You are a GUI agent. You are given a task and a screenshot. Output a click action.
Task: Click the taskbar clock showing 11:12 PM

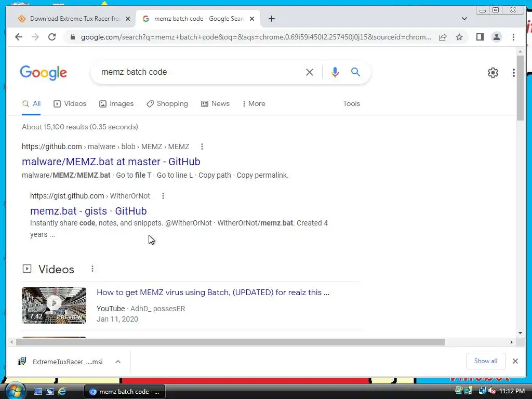[512, 391]
